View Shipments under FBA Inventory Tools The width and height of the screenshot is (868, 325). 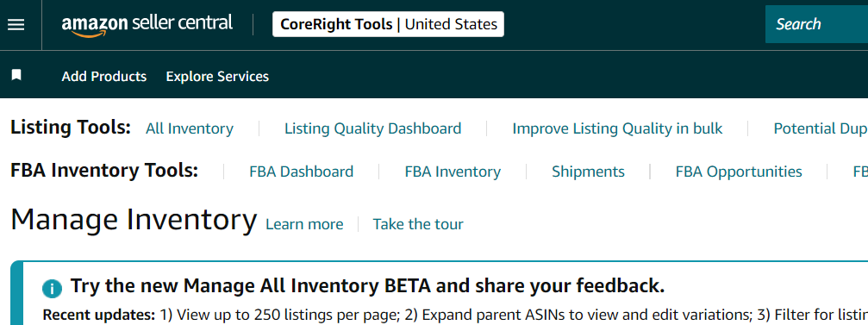pyautogui.click(x=588, y=172)
